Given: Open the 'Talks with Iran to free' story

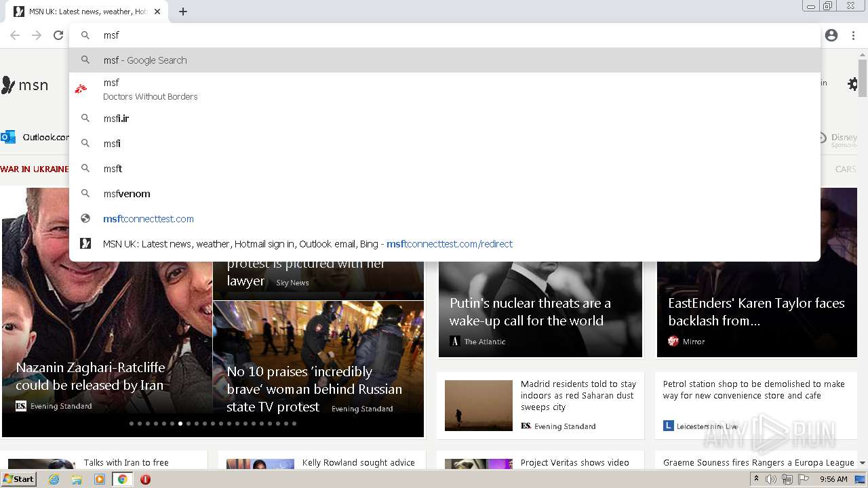Looking at the screenshot, I should point(126,463).
